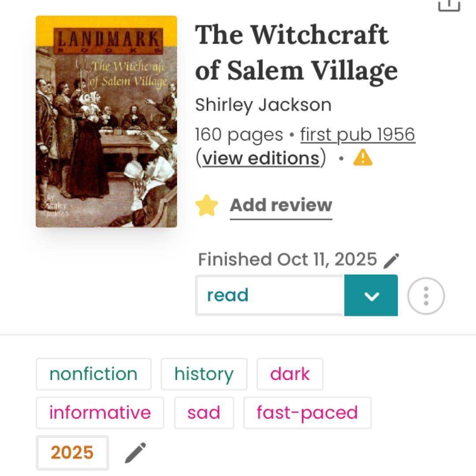Screen dimensions: 476x476
Task: Tap the share icon at top right
Action: point(449,5)
